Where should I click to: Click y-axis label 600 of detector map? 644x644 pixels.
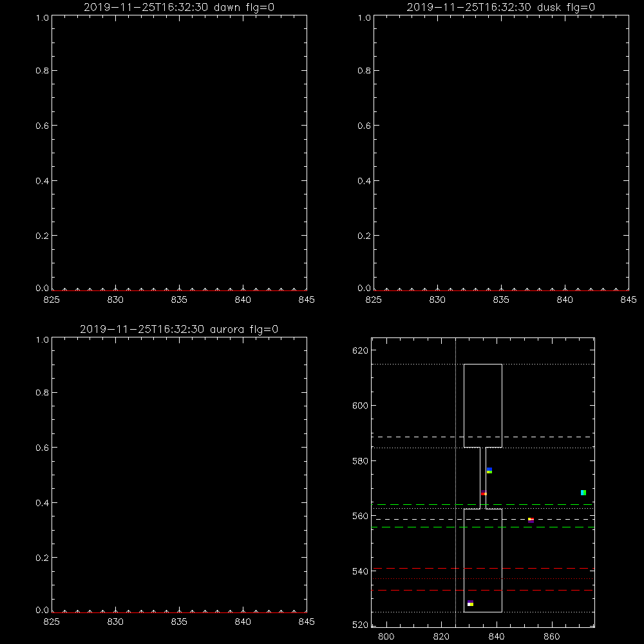[x=360, y=406]
